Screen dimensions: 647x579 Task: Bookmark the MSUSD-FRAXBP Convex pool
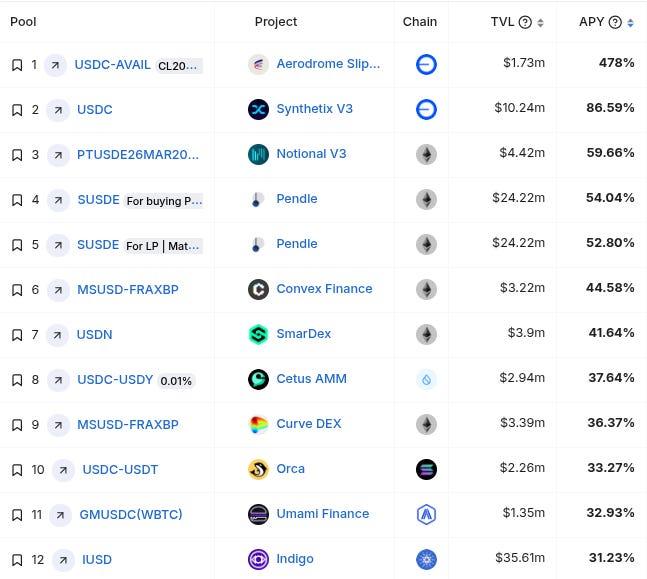(x=17, y=290)
